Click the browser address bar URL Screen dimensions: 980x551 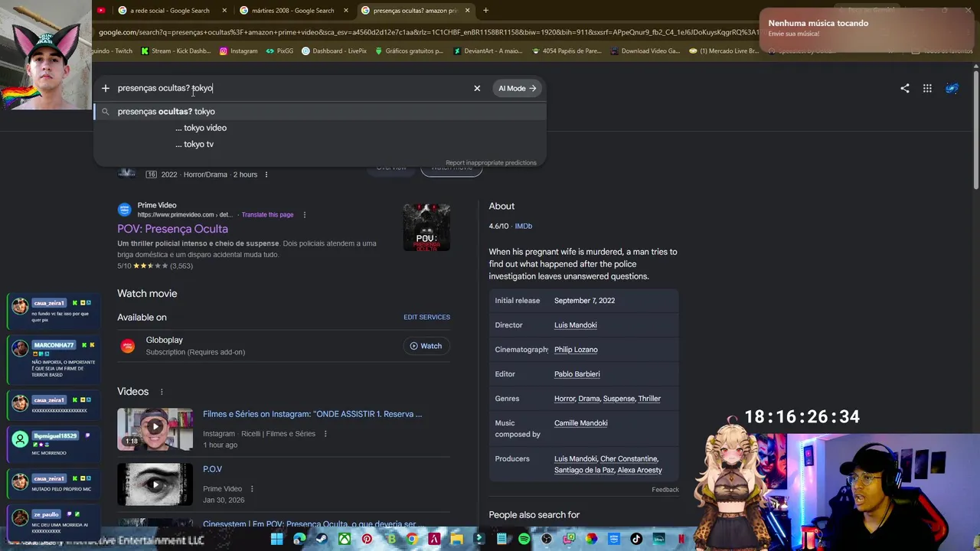pyautogui.click(x=429, y=32)
